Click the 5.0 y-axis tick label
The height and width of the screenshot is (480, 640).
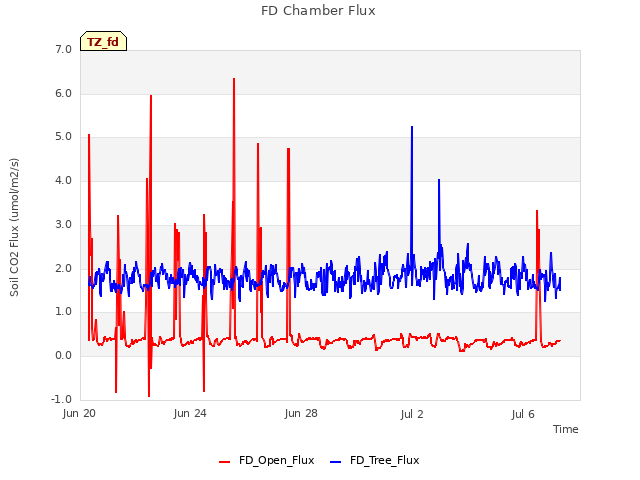click(63, 137)
